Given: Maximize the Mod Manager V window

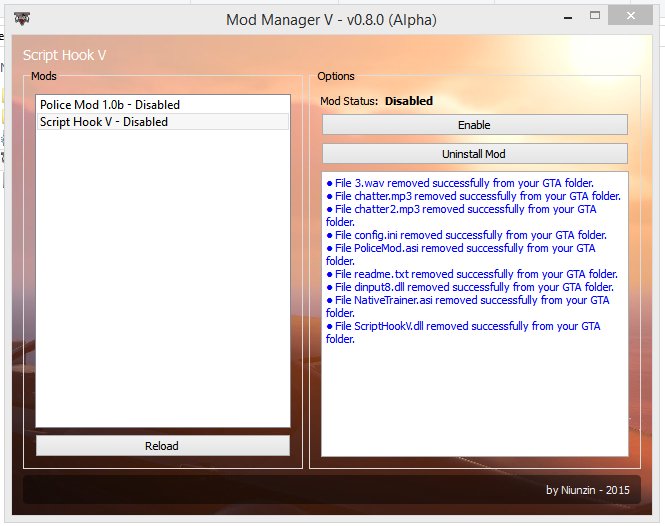Looking at the screenshot, I should coord(595,16).
